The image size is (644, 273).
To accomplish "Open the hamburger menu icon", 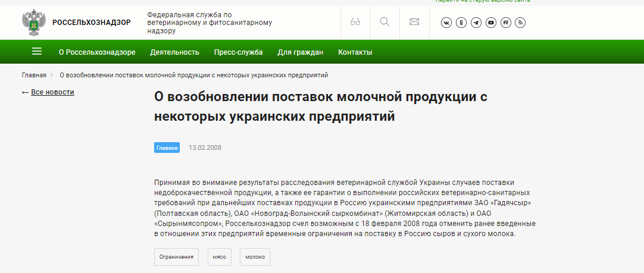I will [x=37, y=51].
